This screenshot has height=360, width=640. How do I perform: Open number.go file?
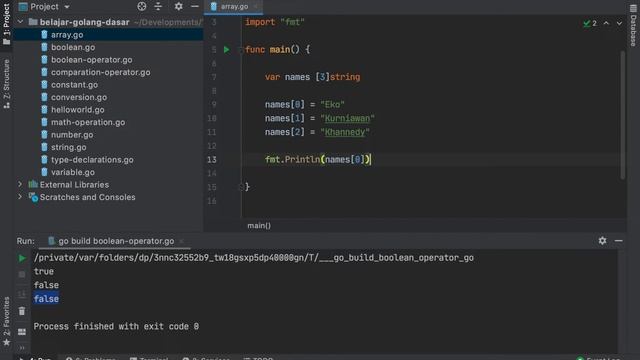72,135
